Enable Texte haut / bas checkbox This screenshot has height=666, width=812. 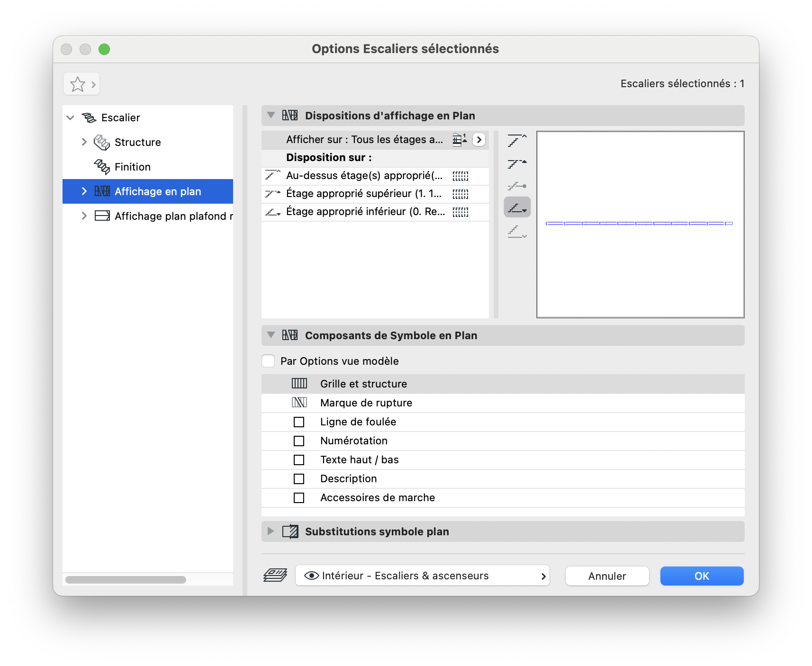[299, 459]
